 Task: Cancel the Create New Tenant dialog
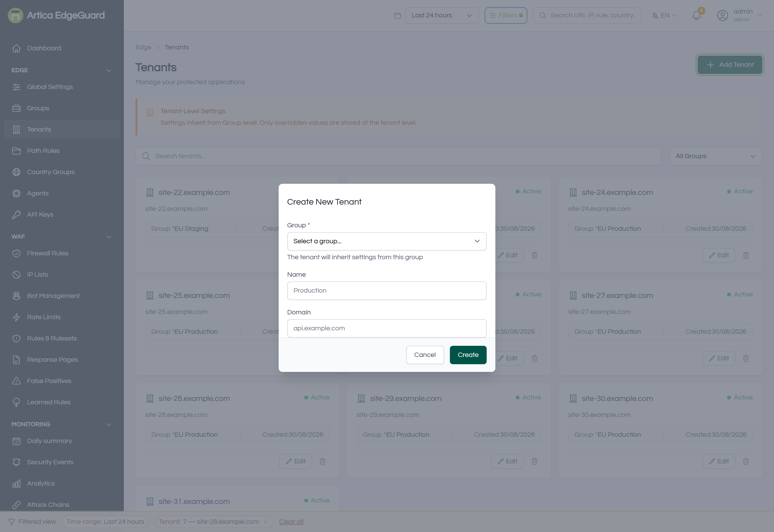[x=425, y=355]
